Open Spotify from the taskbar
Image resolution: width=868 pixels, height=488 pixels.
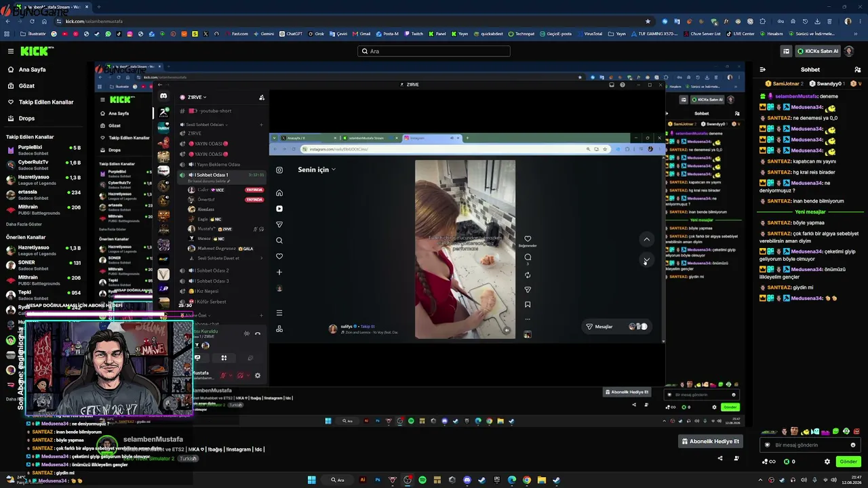pyautogui.click(x=422, y=480)
